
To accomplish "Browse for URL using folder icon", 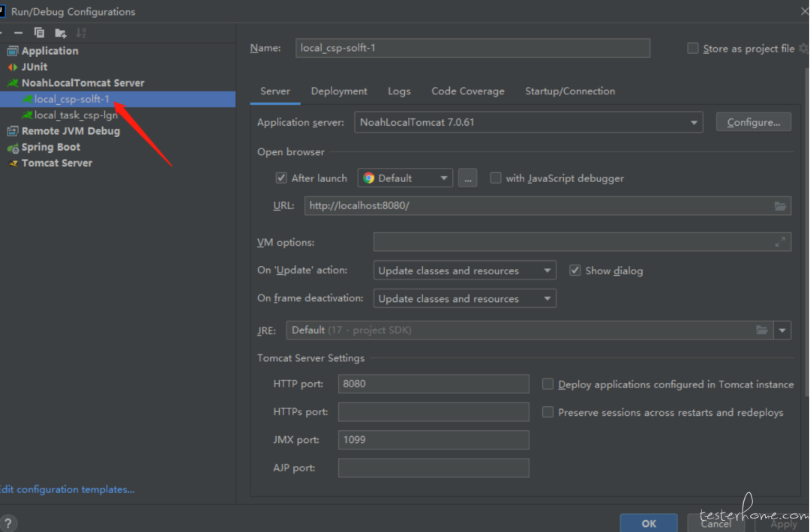I will (780, 206).
